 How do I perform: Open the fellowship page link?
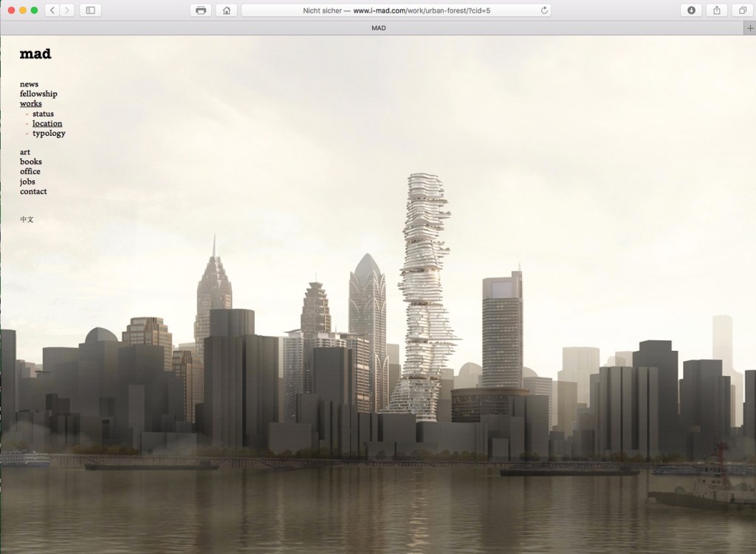coord(38,94)
